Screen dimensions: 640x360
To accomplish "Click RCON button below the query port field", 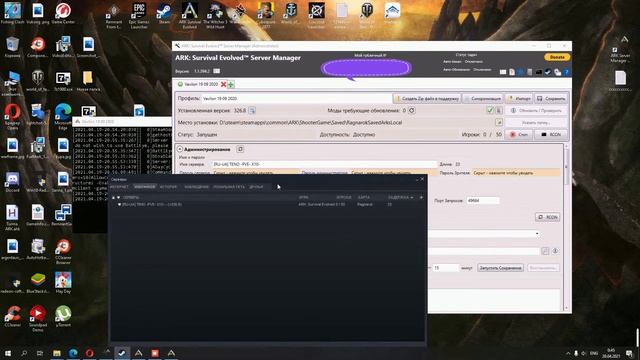I will point(547,217).
